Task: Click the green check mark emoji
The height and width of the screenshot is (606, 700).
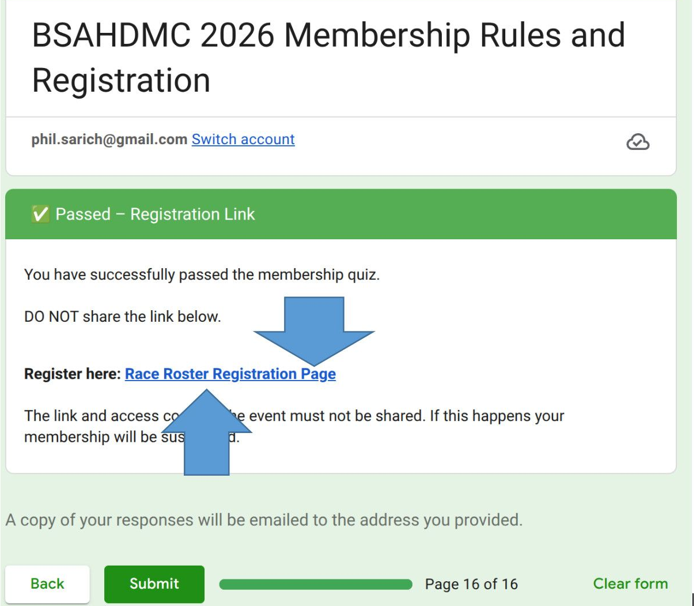Action: (40, 214)
